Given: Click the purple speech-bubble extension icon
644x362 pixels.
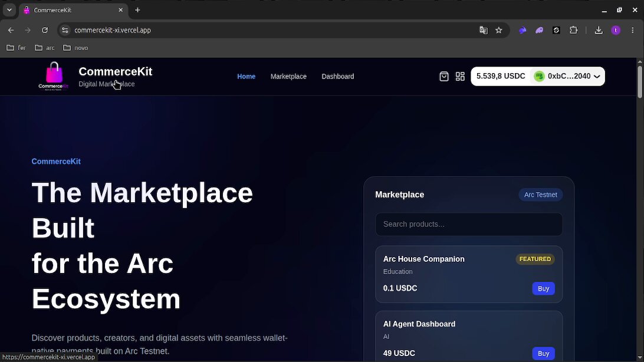Looking at the screenshot, I should pos(523,31).
